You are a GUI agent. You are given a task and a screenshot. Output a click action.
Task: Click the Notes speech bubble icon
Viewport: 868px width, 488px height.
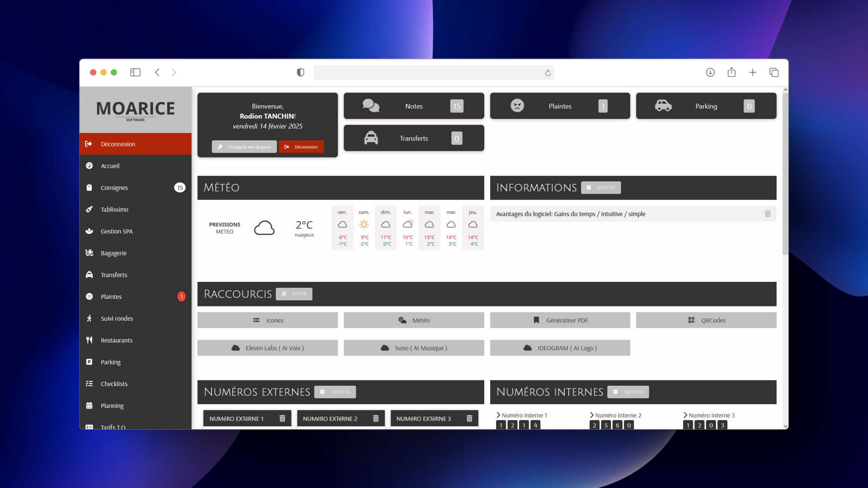click(370, 106)
